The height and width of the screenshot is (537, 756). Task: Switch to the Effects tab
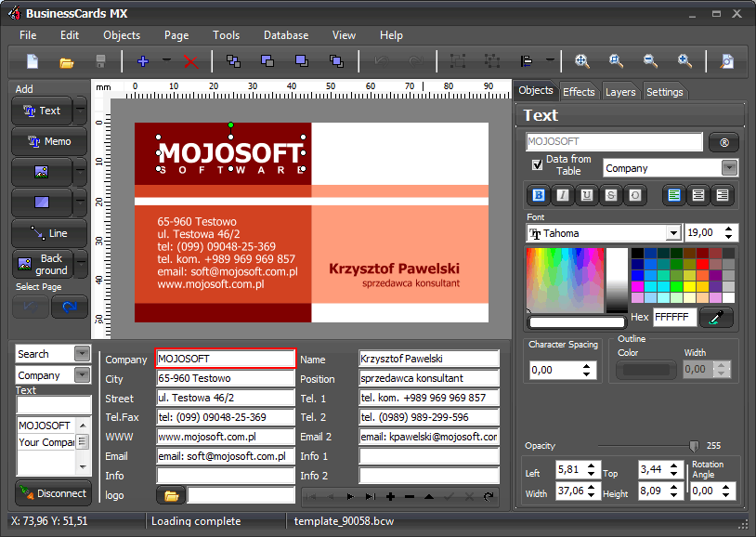pos(579,91)
